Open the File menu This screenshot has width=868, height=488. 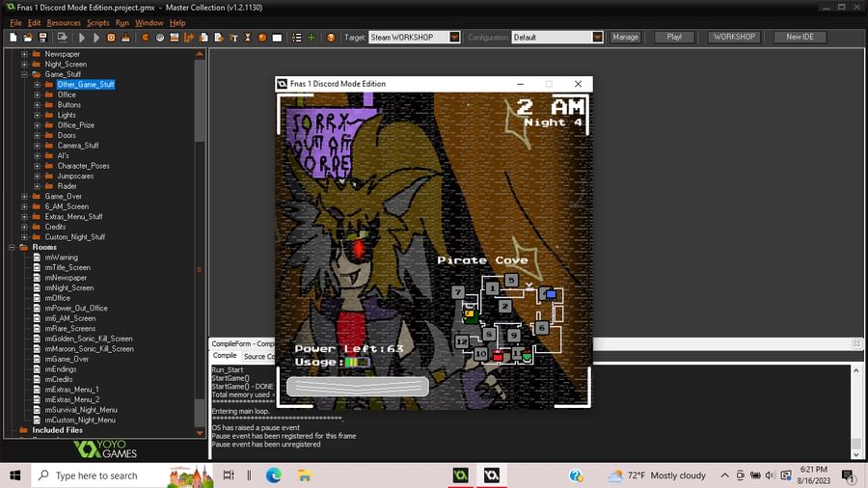(15, 23)
